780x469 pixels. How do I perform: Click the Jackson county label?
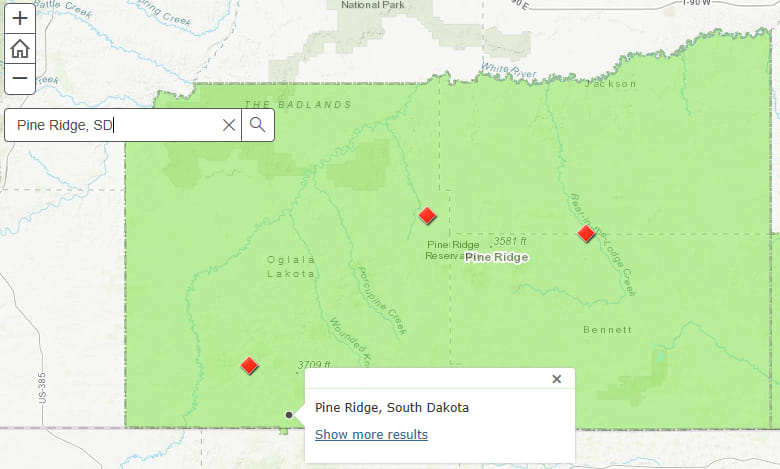[x=611, y=85]
